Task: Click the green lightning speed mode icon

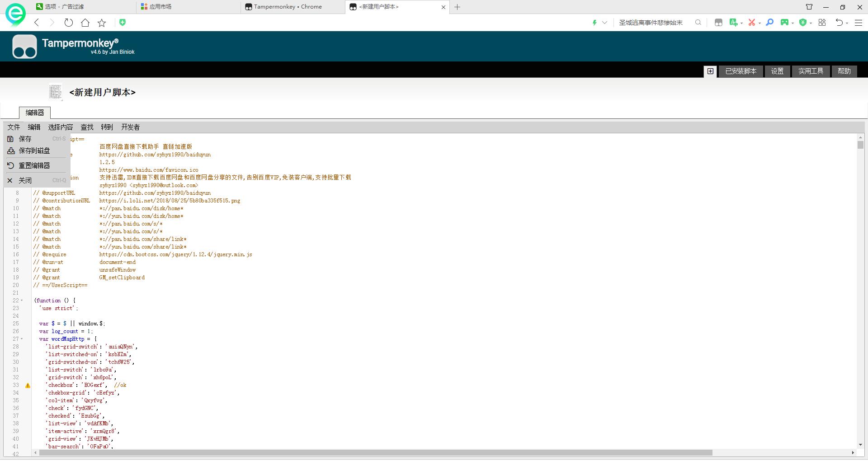Action: [x=594, y=23]
